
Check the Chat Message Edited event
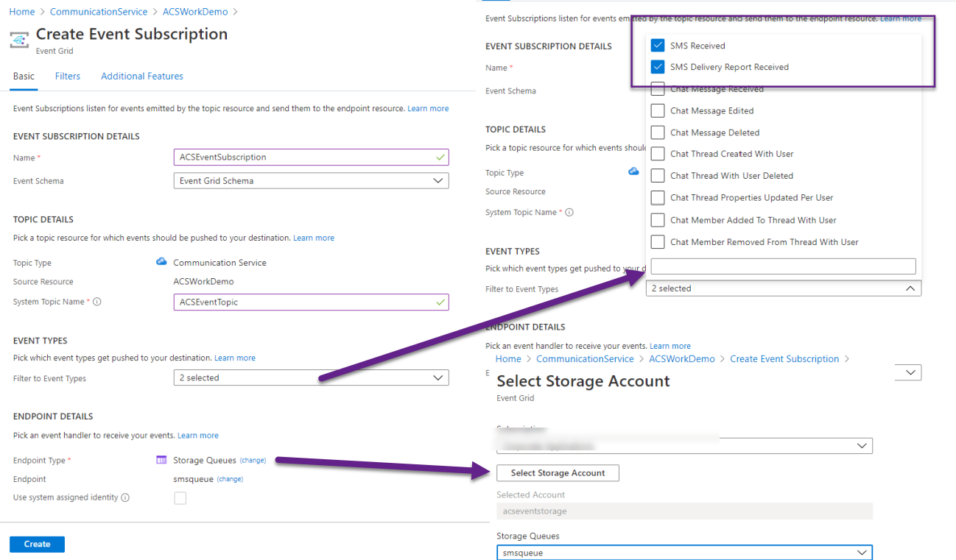(x=658, y=111)
